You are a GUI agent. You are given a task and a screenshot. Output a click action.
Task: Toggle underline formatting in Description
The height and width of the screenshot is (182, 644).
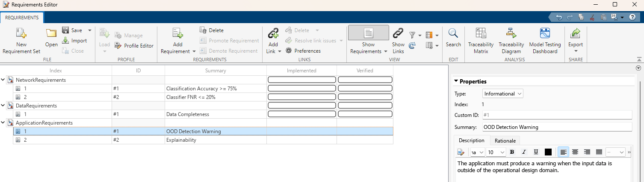click(536, 152)
